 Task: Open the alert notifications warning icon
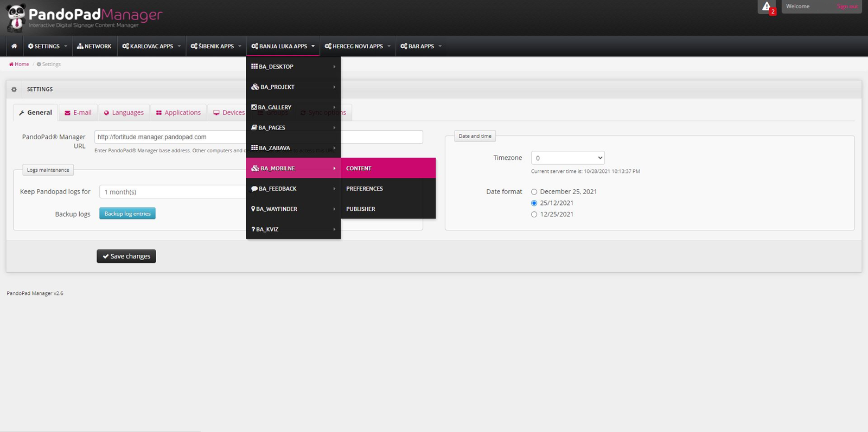(767, 7)
